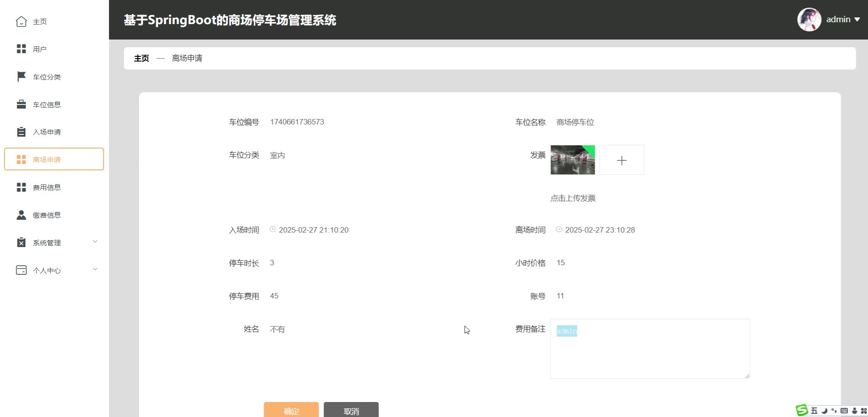
Task: Click the clipboard icon for 入场申请
Action: point(21,132)
